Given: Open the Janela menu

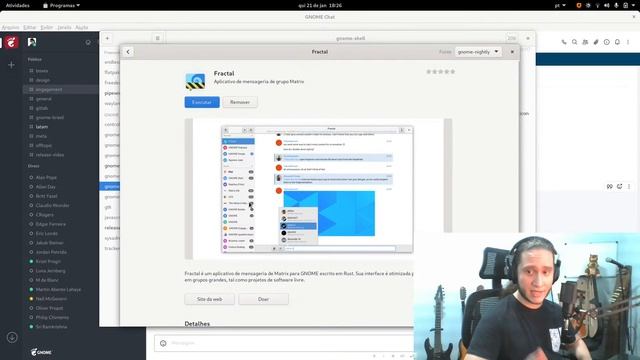Looking at the screenshot, I should click(64, 27).
